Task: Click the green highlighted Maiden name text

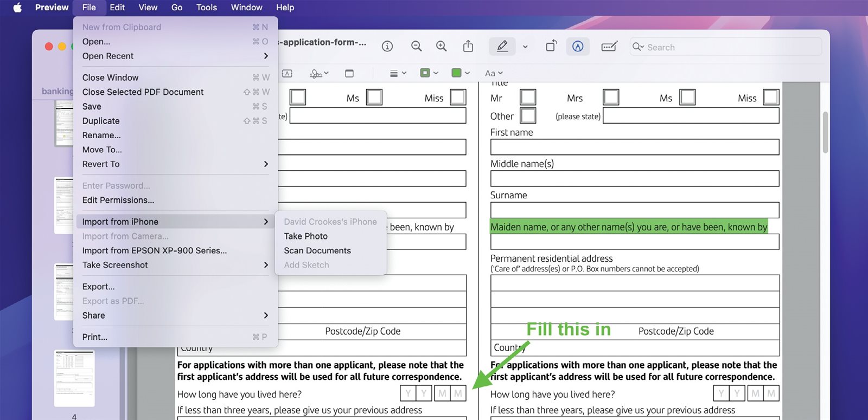Action: (x=629, y=227)
